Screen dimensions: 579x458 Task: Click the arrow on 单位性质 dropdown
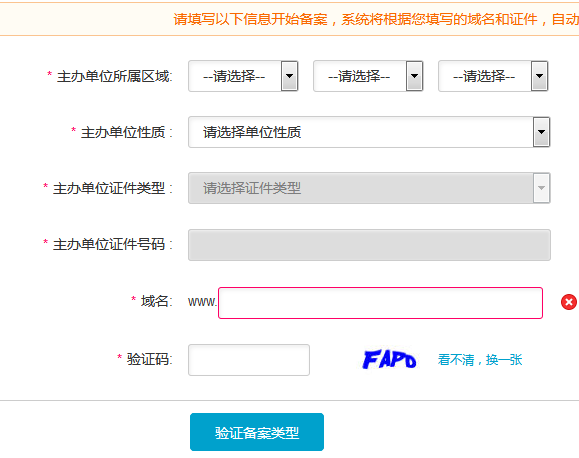541,132
